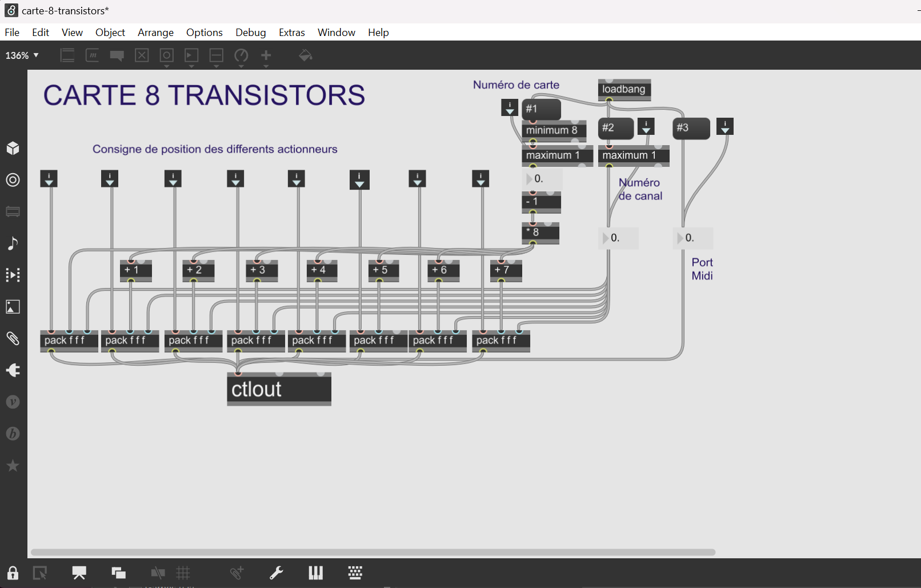
Task: Open the wrench inspector tool icon
Action: click(277, 573)
